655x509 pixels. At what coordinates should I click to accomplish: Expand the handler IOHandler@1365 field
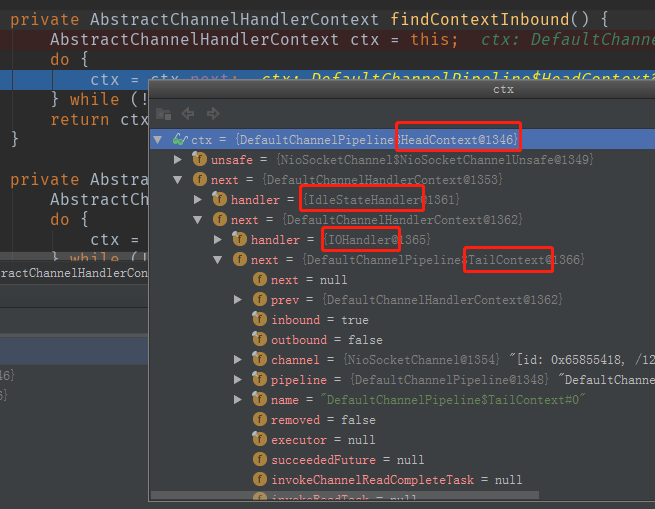(x=218, y=240)
